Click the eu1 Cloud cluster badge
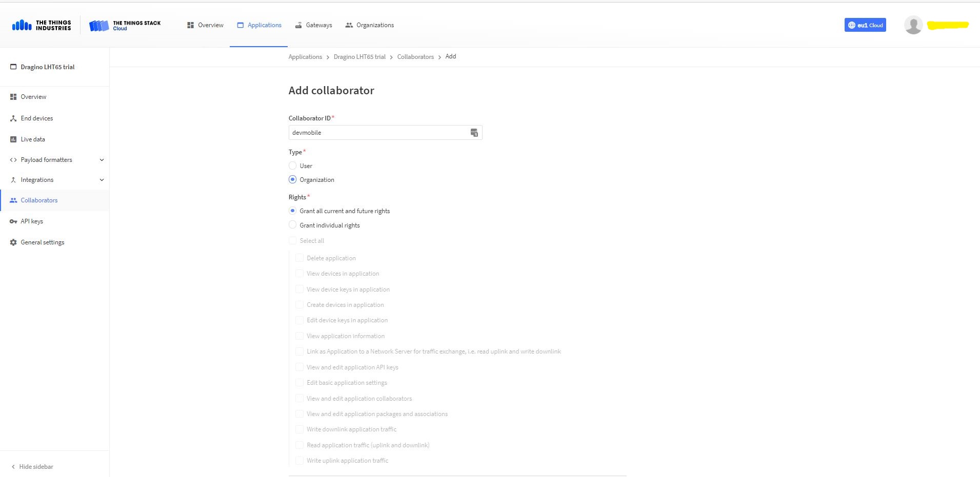The image size is (980, 477). coord(865,25)
